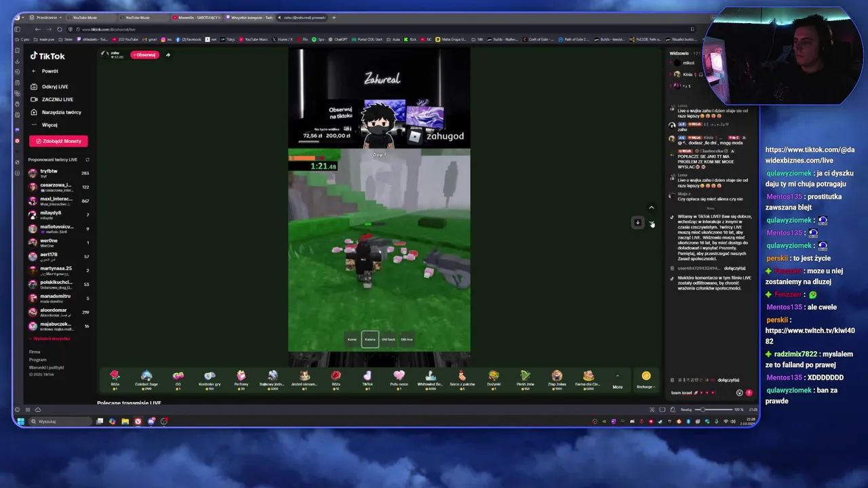Open twitch.tv link in perskii message
Screen dimensions: 868x488
[x=810, y=335]
